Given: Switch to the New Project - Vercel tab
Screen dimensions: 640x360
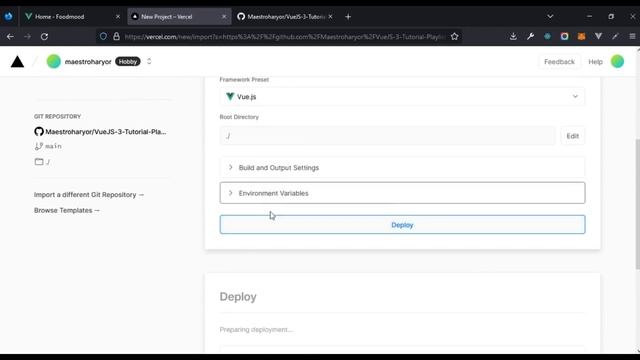Looking at the screenshot, I should click(179, 17).
